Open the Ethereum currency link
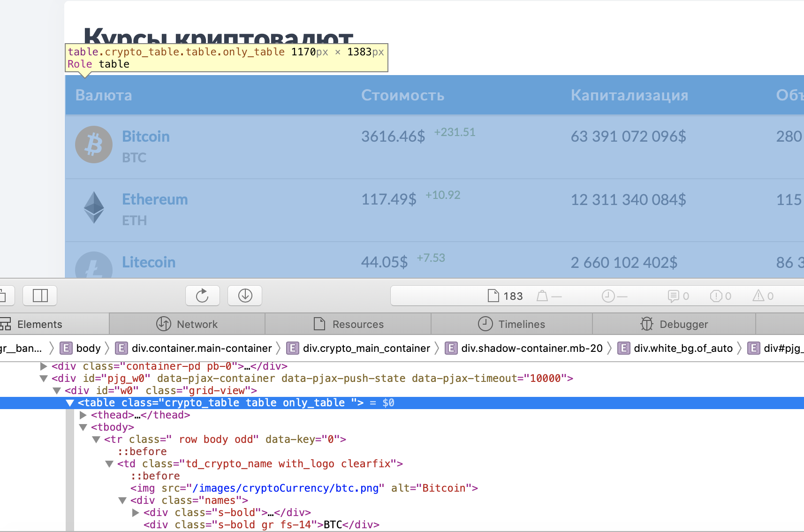This screenshot has width=804, height=532. [x=155, y=199]
